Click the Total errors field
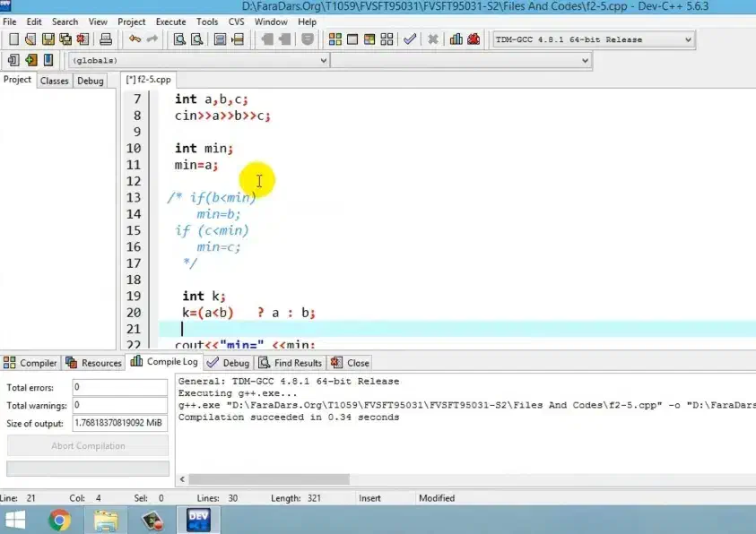756x534 pixels. (119, 387)
